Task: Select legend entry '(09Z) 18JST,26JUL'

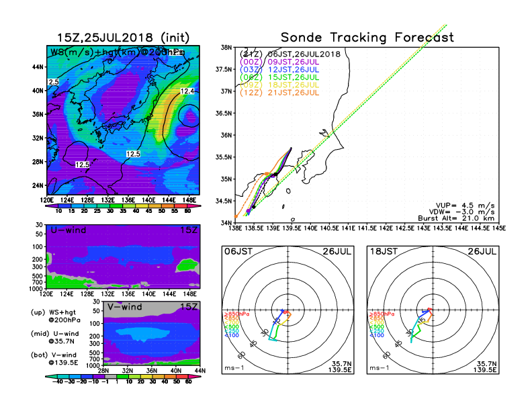Action: click(279, 85)
